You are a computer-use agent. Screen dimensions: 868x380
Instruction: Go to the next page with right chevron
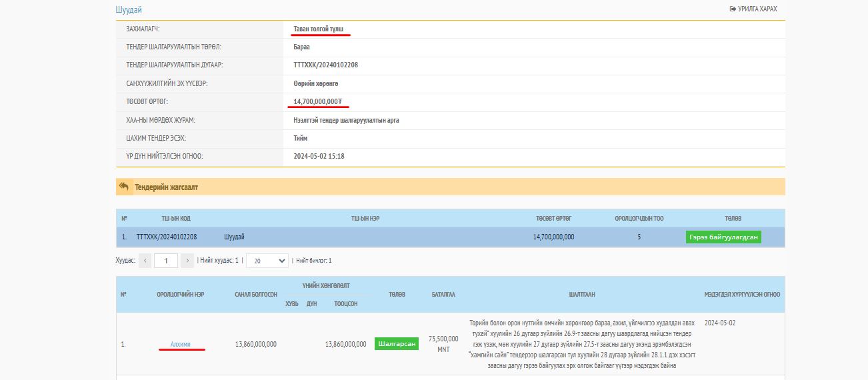click(187, 261)
